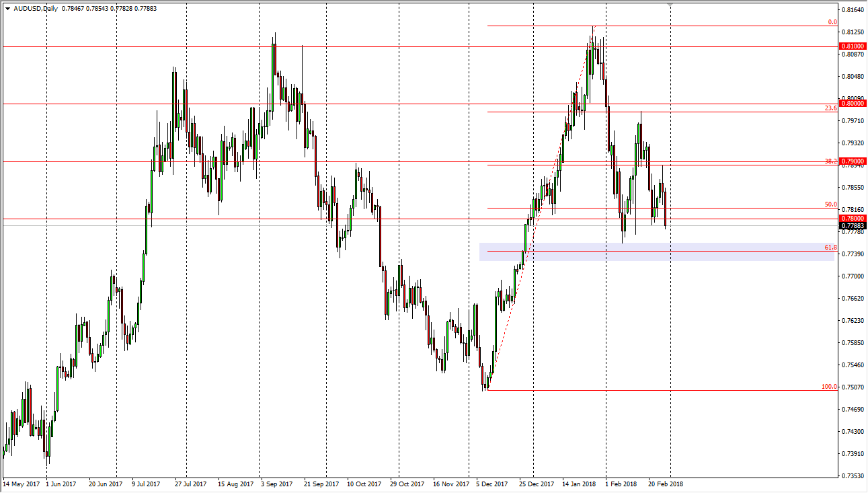Click the 0.79710 price axis value
868x493 pixels.
click(853, 121)
